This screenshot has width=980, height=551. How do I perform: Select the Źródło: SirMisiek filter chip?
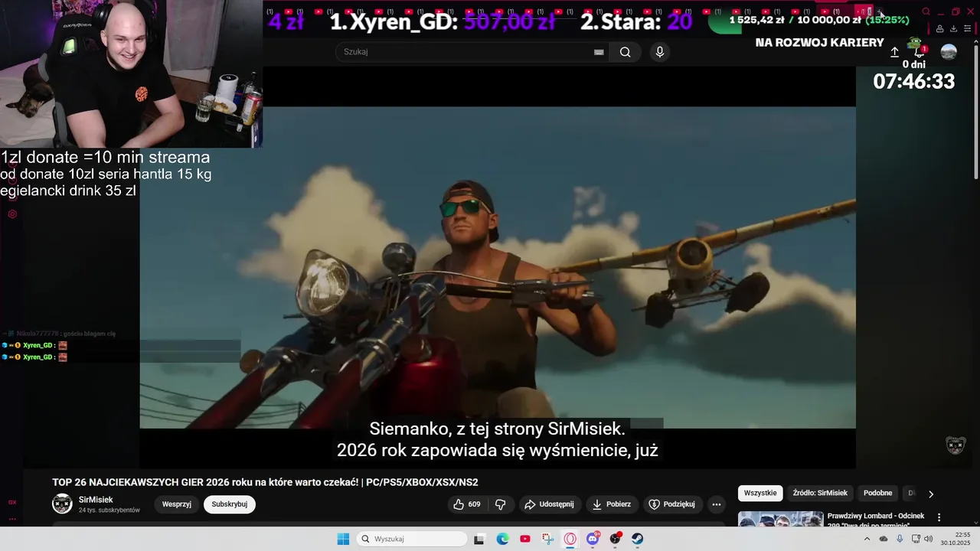click(x=820, y=493)
